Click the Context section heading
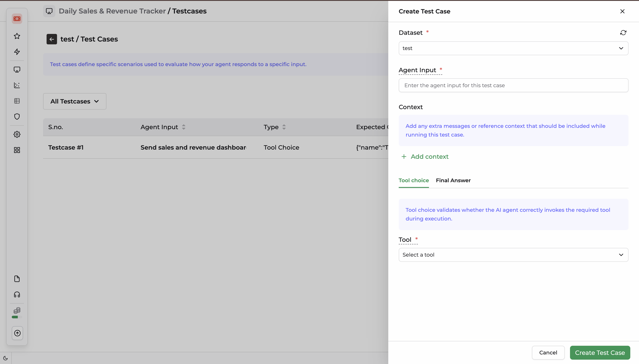The image size is (639, 364). (410, 107)
